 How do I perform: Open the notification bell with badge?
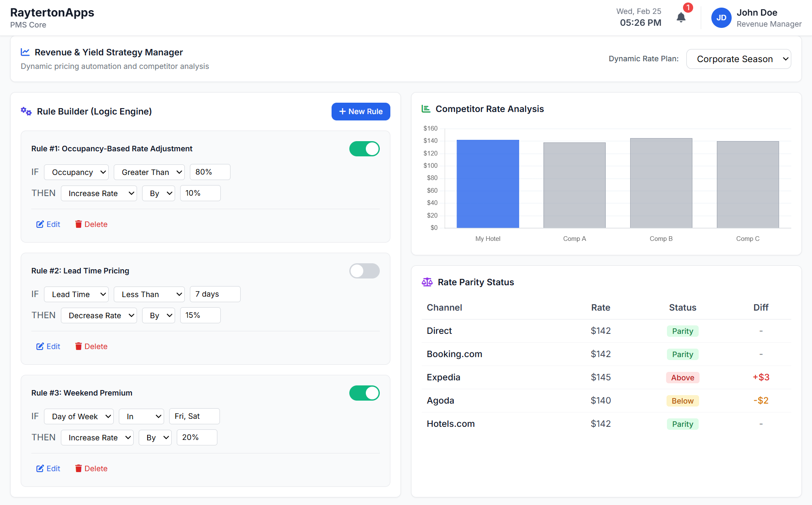(681, 18)
